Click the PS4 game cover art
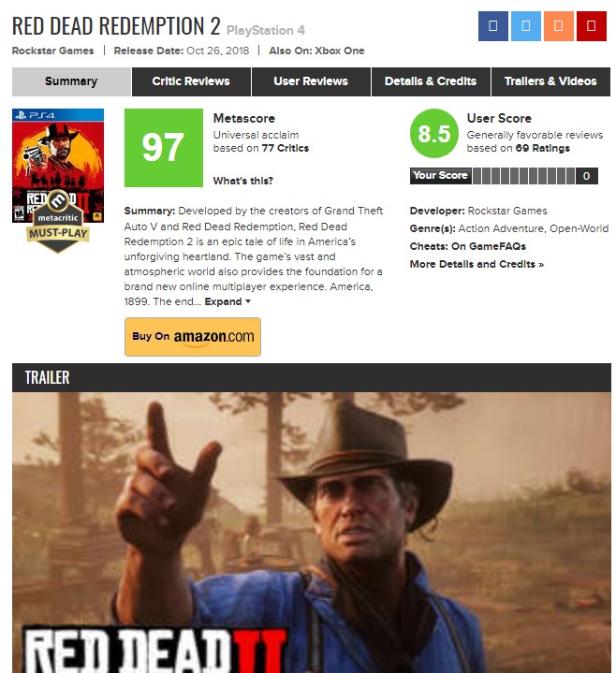The image size is (616, 673). [58, 166]
